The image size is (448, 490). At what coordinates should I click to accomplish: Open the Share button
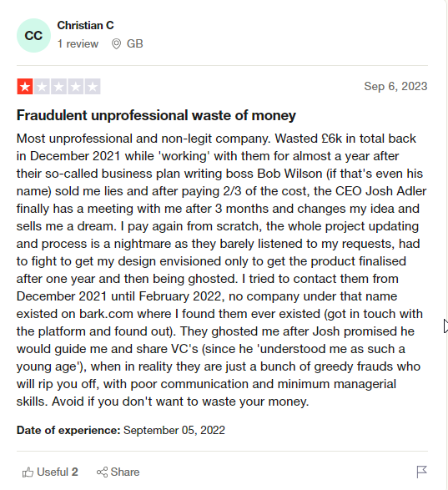[x=118, y=472]
